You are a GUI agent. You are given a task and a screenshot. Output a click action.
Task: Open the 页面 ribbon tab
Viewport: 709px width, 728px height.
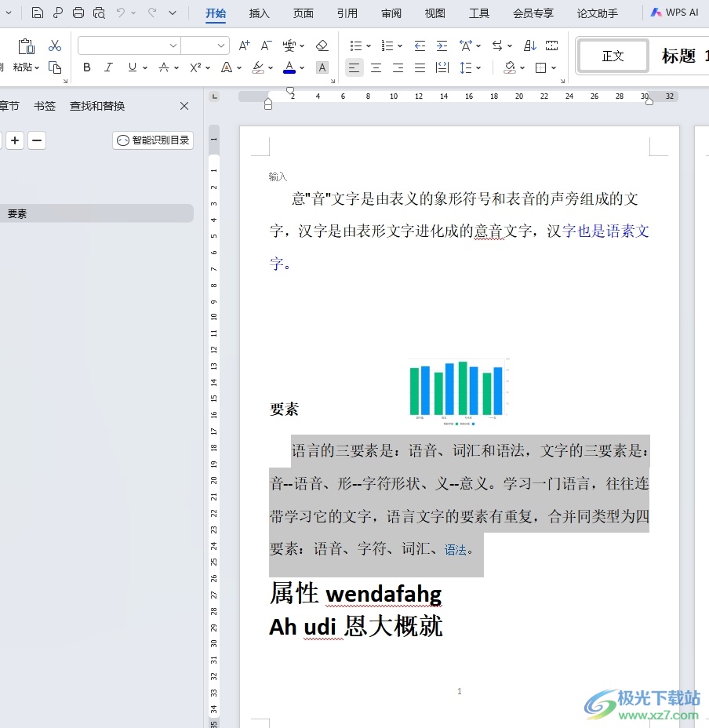click(x=304, y=13)
